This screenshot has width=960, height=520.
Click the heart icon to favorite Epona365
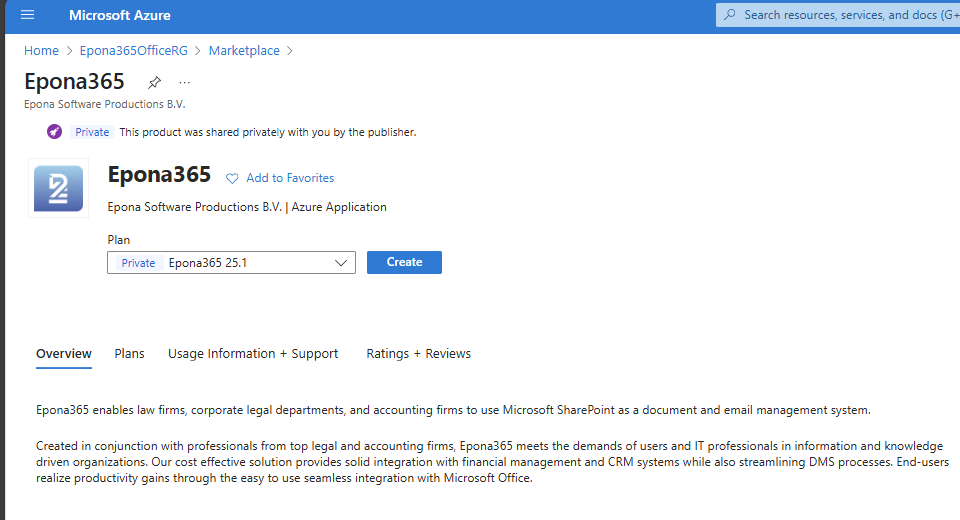click(232, 178)
